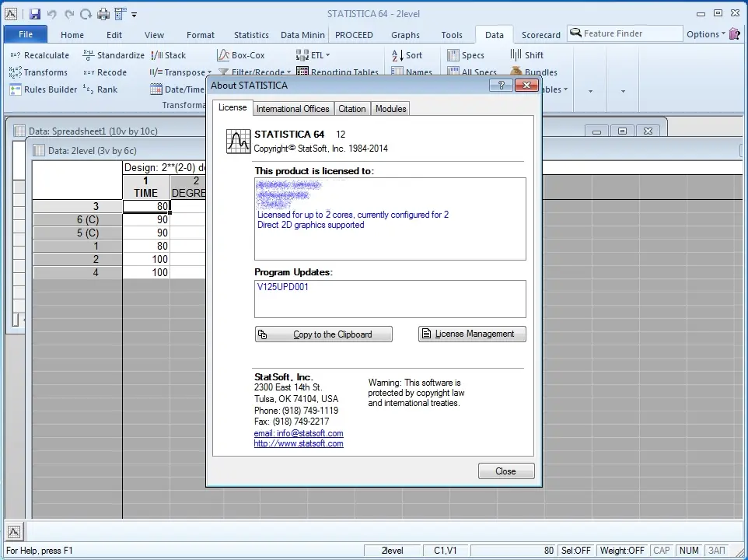This screenshot has width=748, height=560.
Task: Click the question mark help button in About dialog
Action: (x=501, y=86)
